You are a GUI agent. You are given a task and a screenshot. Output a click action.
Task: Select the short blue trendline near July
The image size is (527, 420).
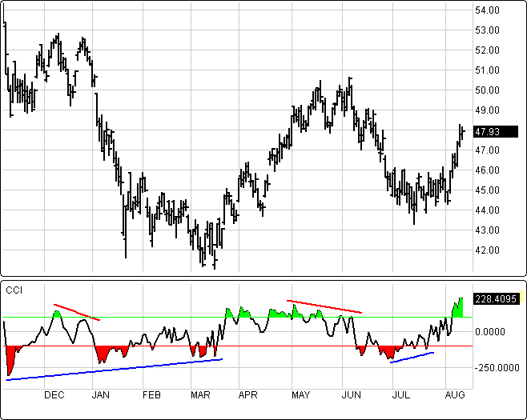coord(412,358)
